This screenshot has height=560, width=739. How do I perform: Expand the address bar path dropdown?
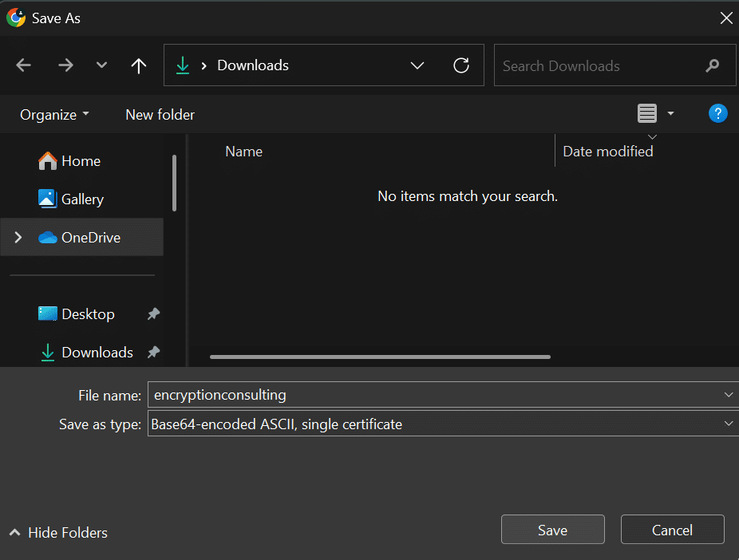tap(417, 66)
